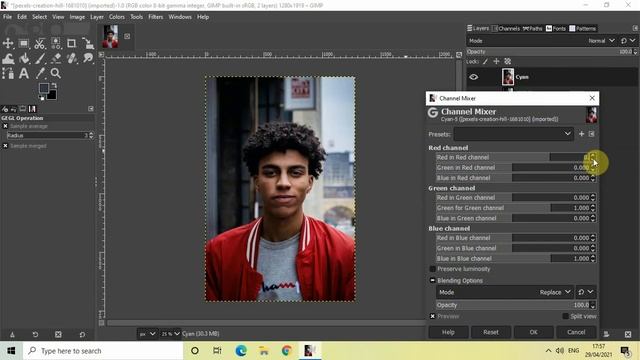This screenshot has width=640, height=360.
Task: Choose the Fuzzy Select tool
Action: click(56, 43)
